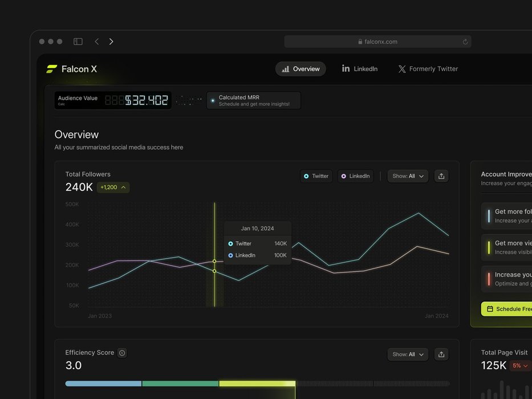Switch to the LinkedIn tab
532x399 pixels.
[x=360, y=69]
